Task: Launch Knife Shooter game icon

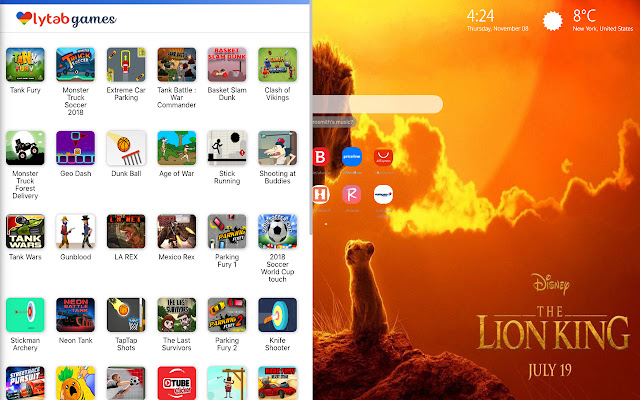Action: [278, 315]
